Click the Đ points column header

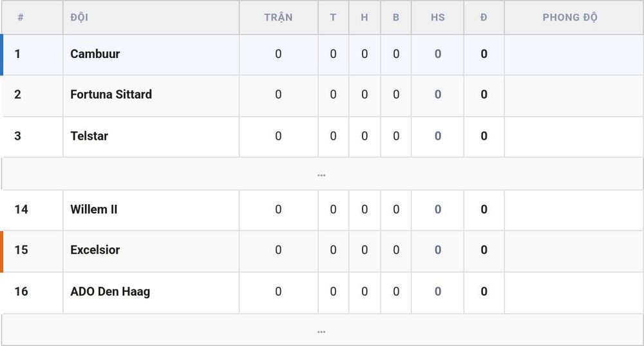coord(484,17)
